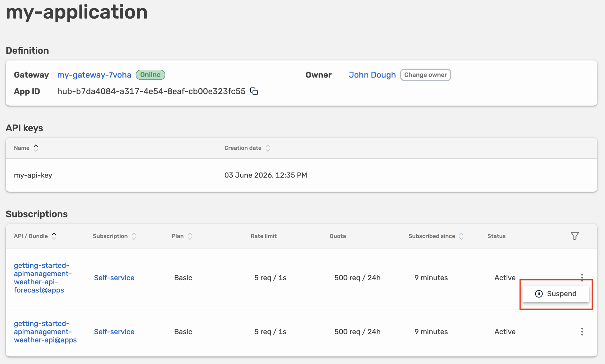The width and height of the screenshot is (605, 364).
Task: Click the API keys section heading
Action: 24,128
